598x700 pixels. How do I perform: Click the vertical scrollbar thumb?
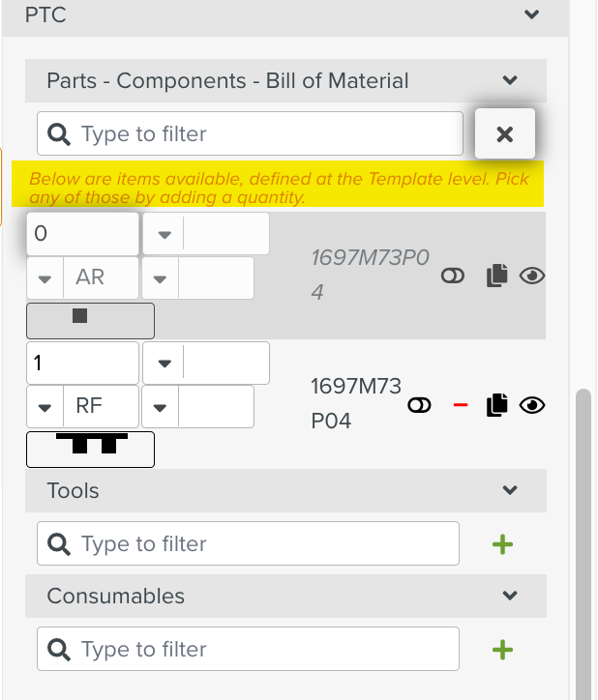pos(583,544)
